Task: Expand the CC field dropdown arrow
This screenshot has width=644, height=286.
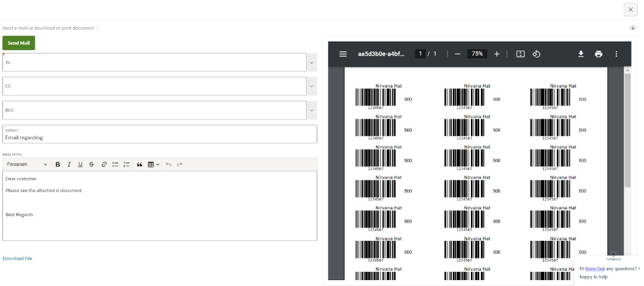Action: point(311,86)
